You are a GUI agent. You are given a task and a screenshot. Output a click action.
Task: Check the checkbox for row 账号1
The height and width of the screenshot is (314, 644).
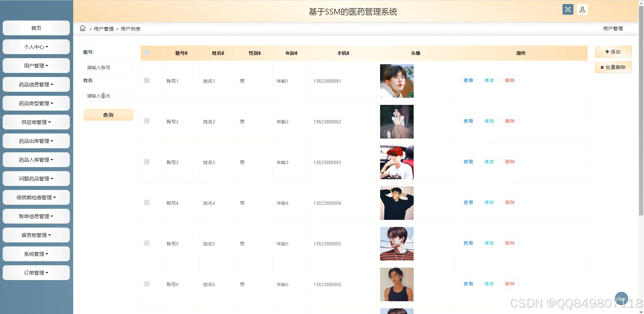coord(147,80)
